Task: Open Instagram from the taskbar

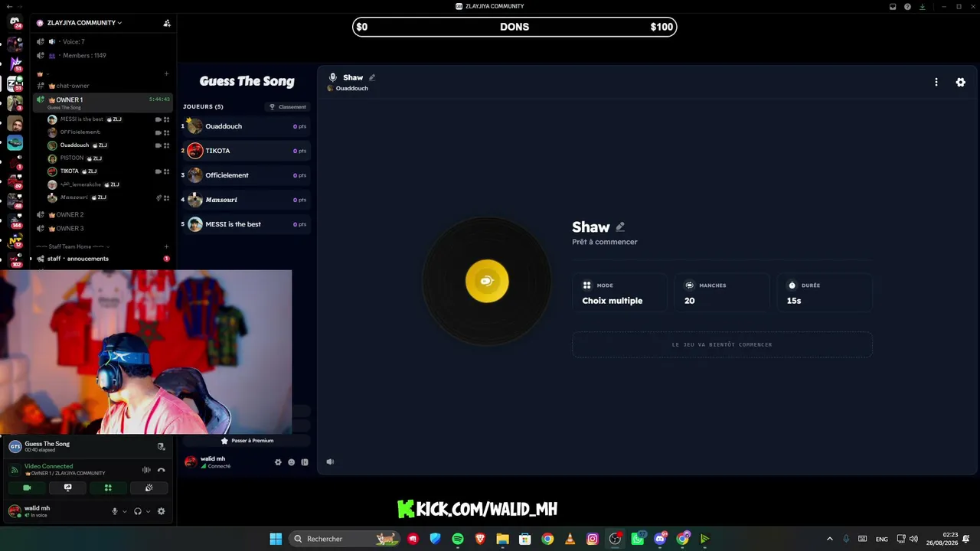Action: [593, 539]
